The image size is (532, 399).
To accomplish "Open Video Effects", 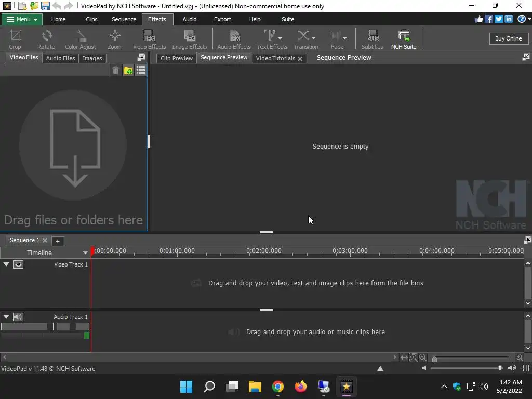I will [149, 39].
